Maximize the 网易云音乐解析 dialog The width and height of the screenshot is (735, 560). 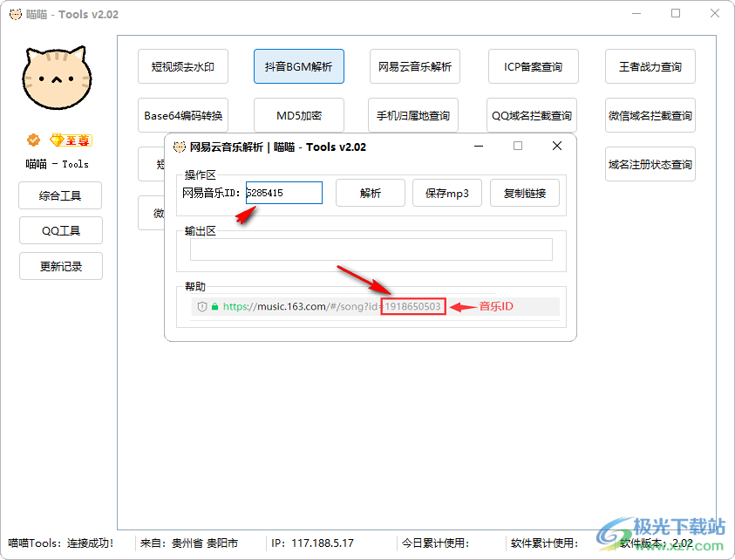tap(518, 146)
